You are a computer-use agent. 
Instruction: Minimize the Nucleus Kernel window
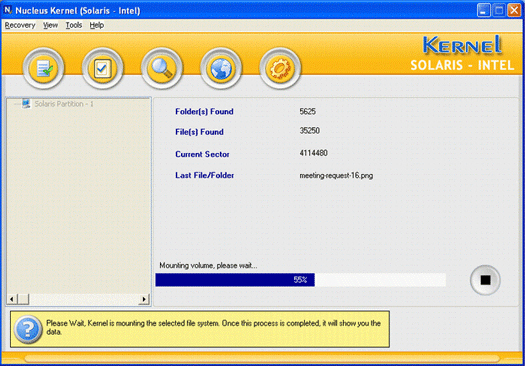483,10
